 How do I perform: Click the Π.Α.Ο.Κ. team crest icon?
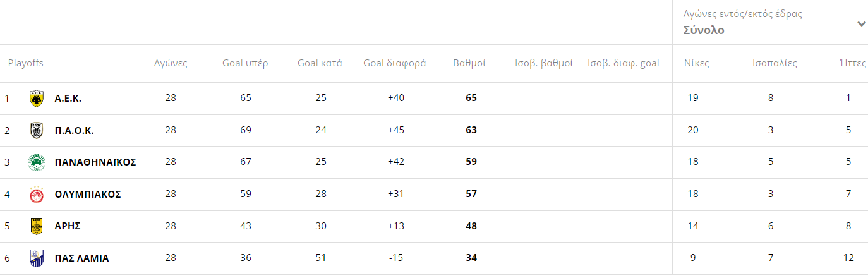(x=37, y=130)
